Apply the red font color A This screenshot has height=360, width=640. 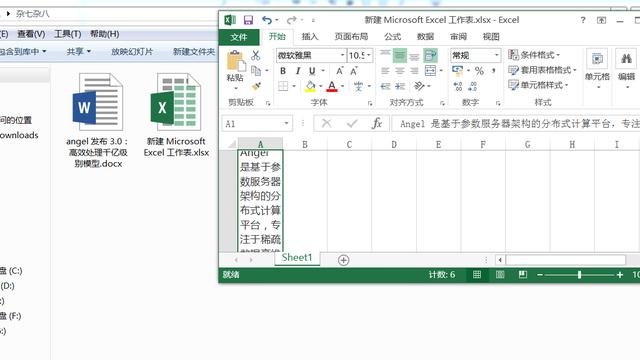332,86
